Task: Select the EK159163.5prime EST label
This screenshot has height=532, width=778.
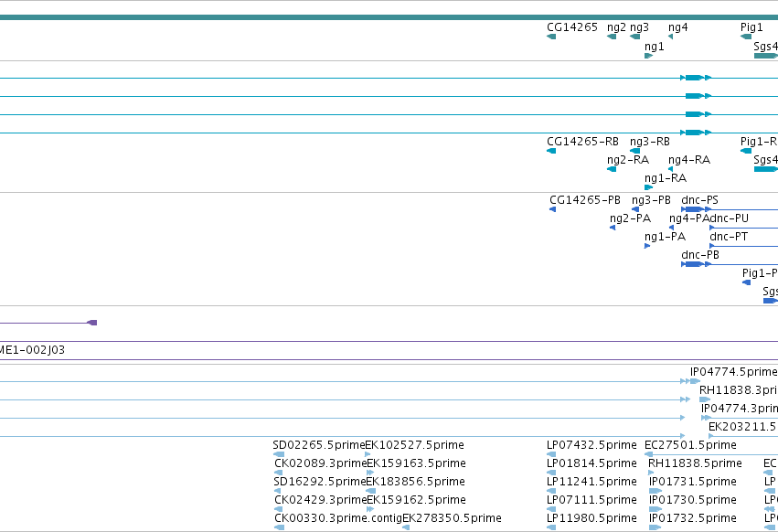Action: click(416, 463)
